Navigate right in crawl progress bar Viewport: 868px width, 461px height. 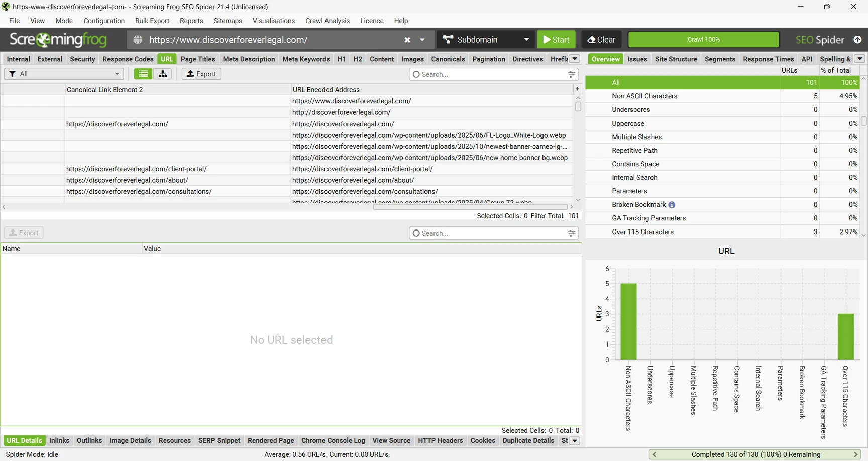click(856, 454)
